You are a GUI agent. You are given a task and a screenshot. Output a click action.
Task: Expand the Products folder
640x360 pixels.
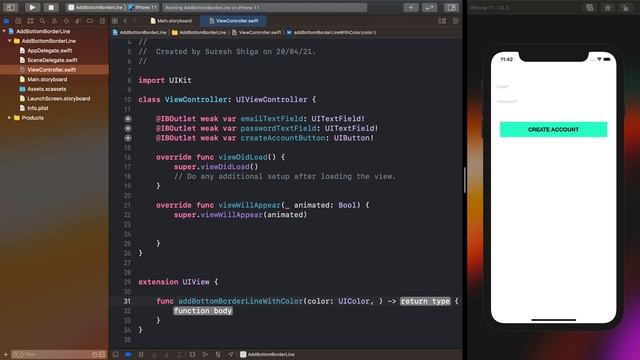pyautogui.click(x=10, y=118)
